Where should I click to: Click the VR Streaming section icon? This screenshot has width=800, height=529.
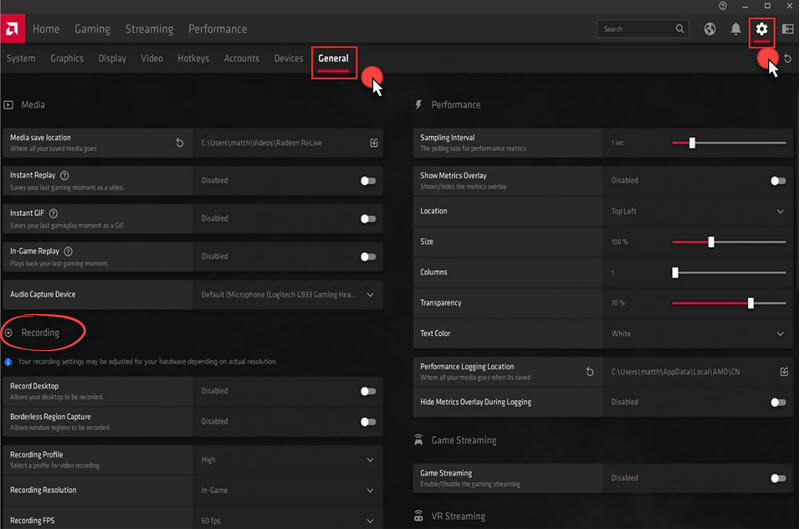click(418, 516)
